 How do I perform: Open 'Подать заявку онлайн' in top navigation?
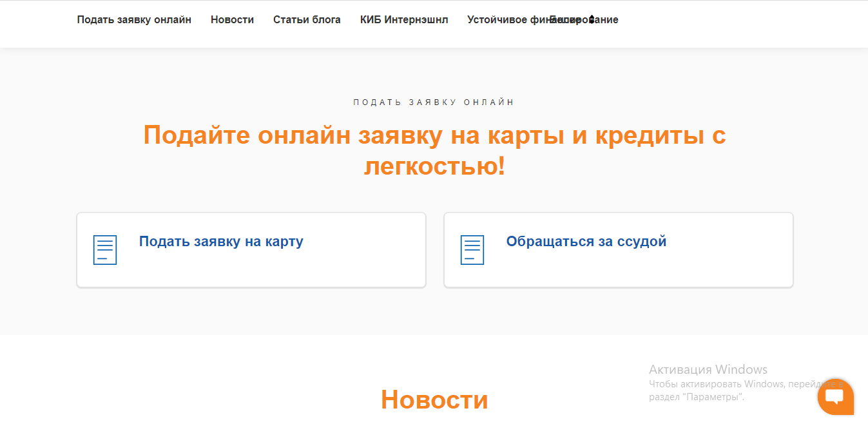coord(134,20)
